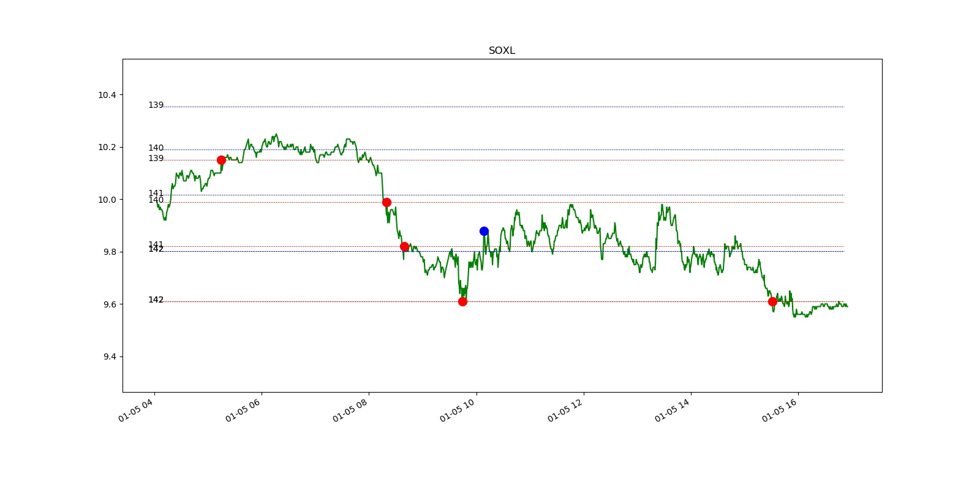Select the red marker at 9.82

[x=404, y=246]
